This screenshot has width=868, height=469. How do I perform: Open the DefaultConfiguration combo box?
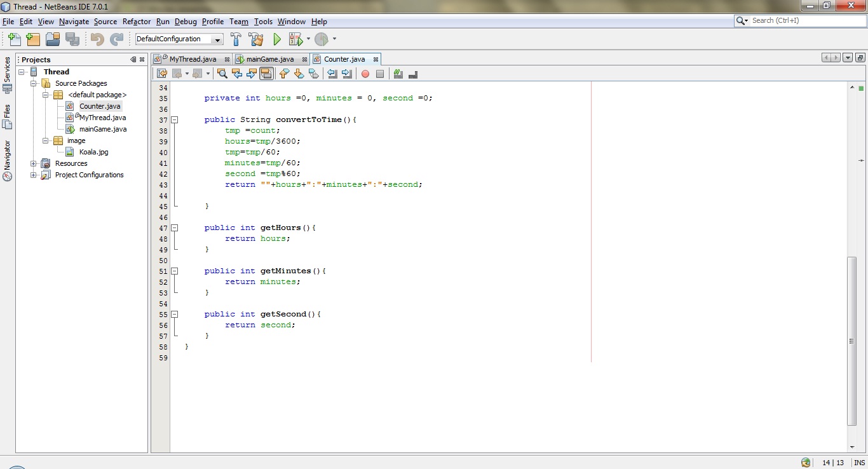pyautogui.click(x=179, y=39)
